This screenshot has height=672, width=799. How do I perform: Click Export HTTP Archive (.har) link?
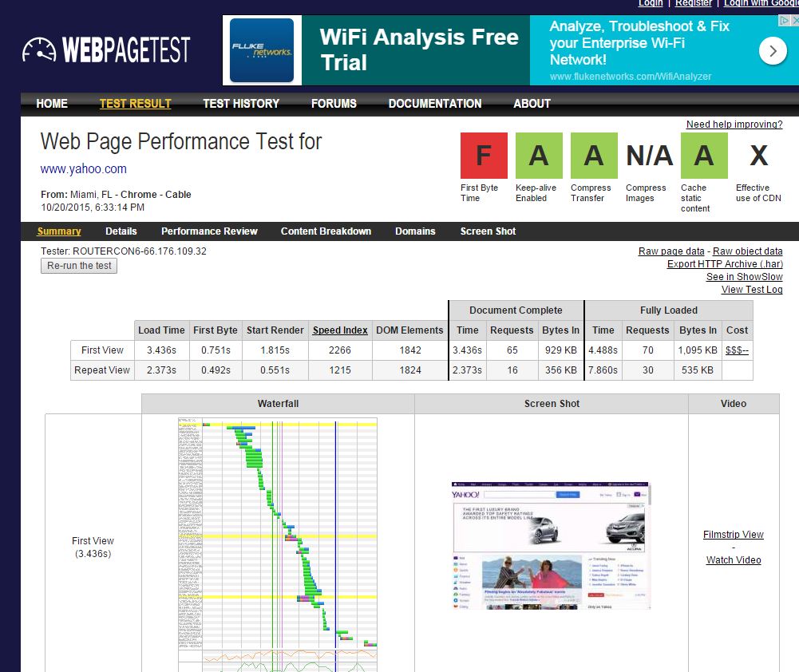pyautogui.click(x=725, y=264)
